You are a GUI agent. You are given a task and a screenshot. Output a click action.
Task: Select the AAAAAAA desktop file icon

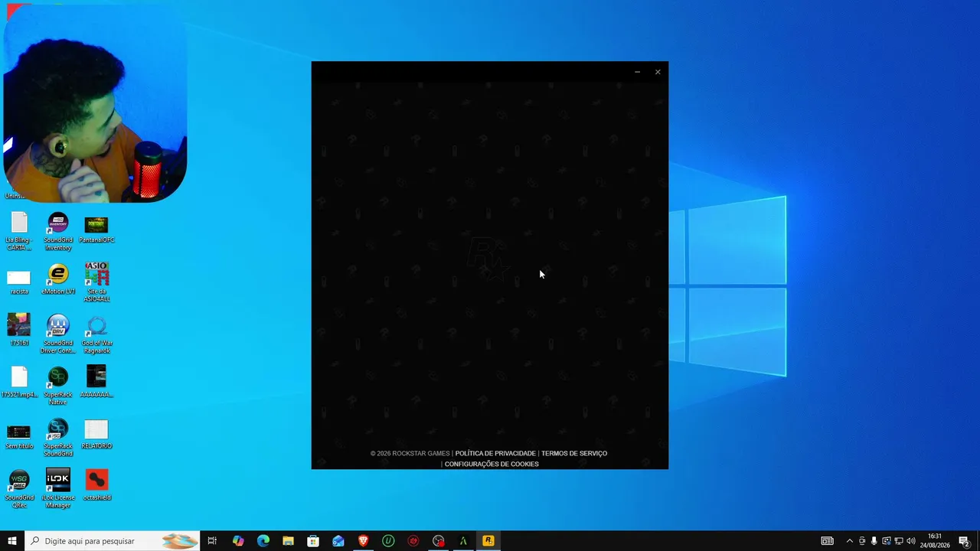coord(96,382)
